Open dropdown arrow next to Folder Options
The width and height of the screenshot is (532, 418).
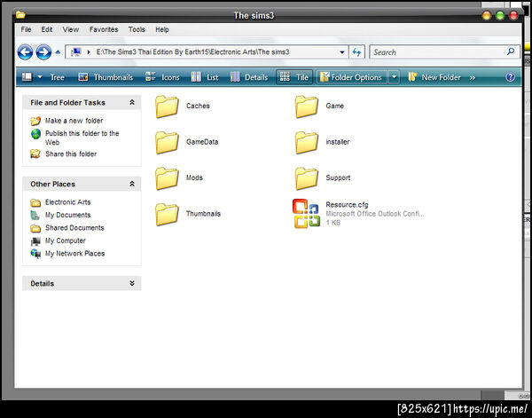coord(394,77)
